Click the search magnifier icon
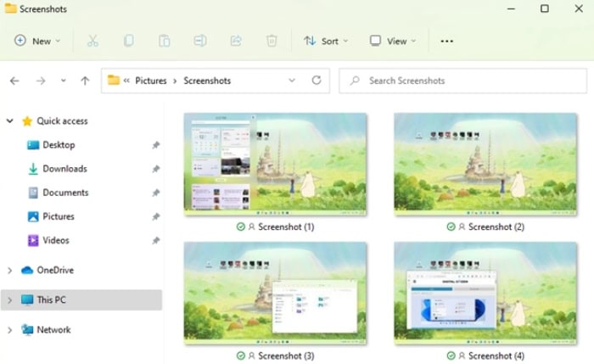Screen dimensions: 594x364 355,81
